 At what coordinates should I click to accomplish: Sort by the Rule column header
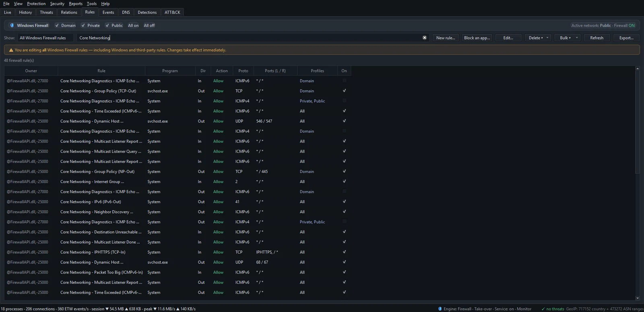(x=101, y=71)
